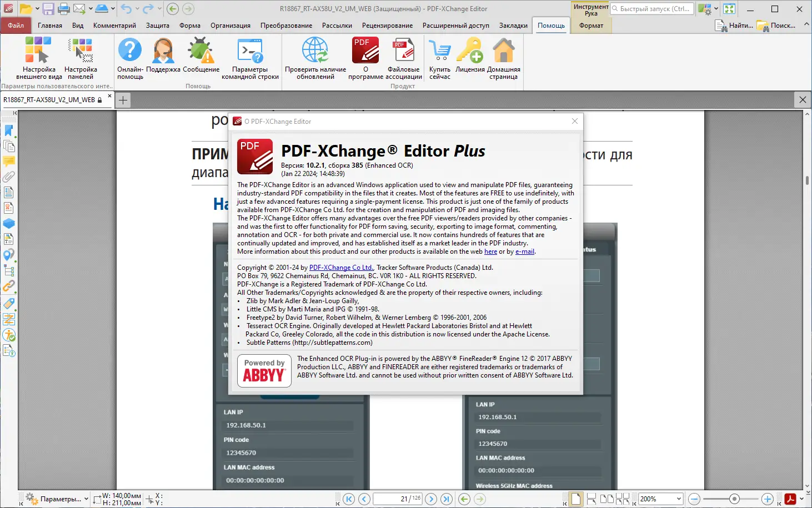Click the page number input field

398,499
